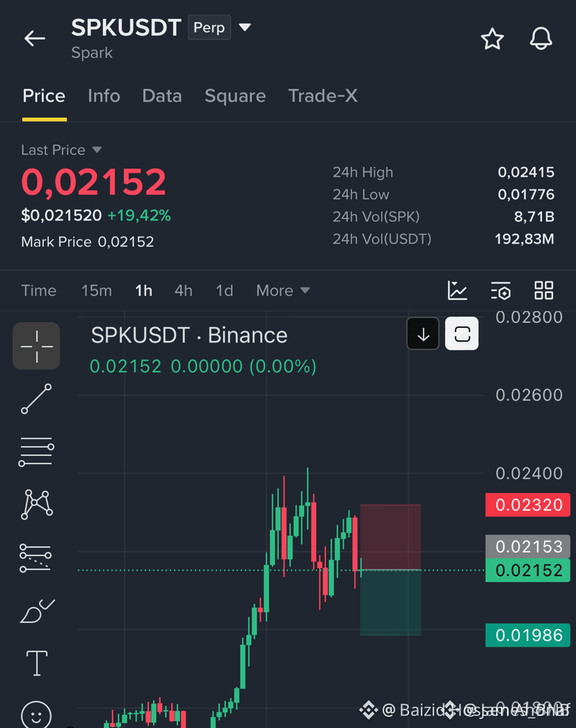Click the 24h Low value 0,01776

click(x=526, y=194)
